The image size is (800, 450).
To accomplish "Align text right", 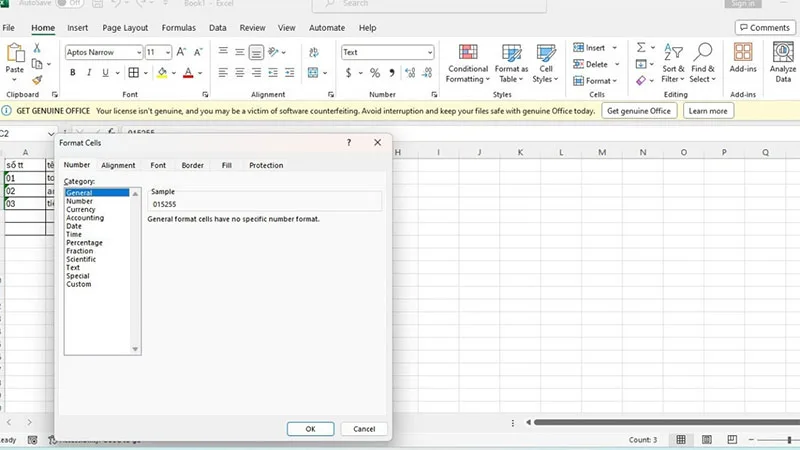I will coord(256,72).
